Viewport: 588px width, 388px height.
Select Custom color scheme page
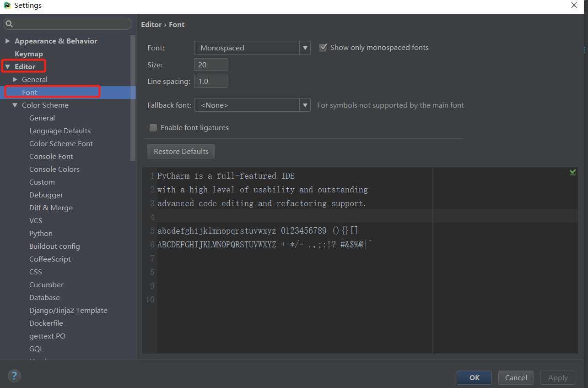tap(42, 182)
